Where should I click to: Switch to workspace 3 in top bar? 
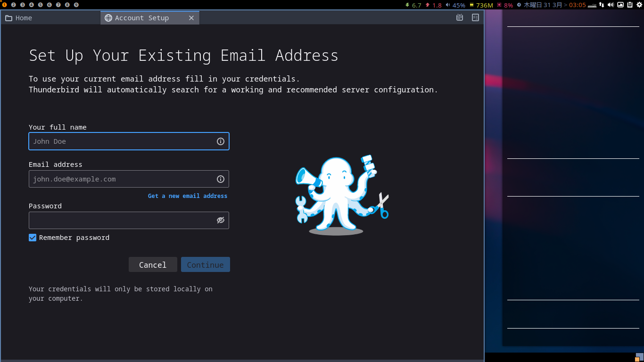23,5
